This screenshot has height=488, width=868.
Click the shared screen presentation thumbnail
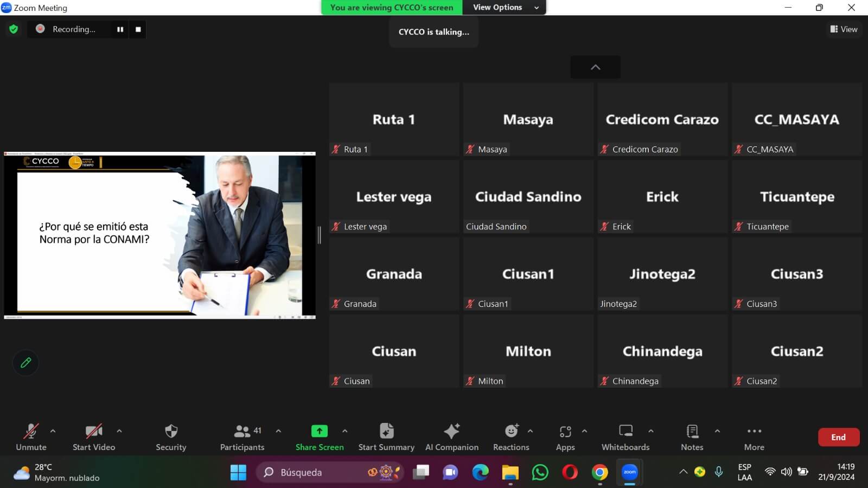pos(159,235)
